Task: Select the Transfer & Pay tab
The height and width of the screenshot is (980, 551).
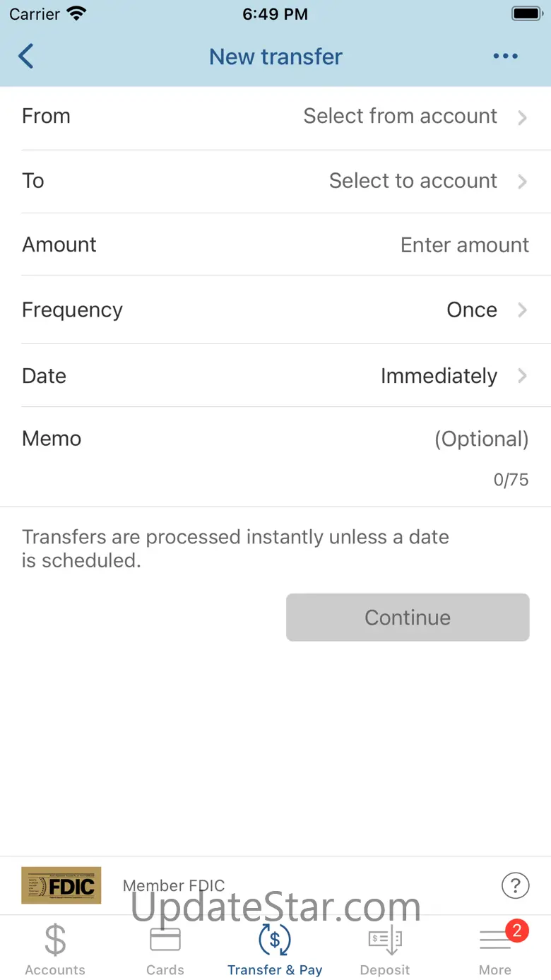Action: click(x=275, y=948)
